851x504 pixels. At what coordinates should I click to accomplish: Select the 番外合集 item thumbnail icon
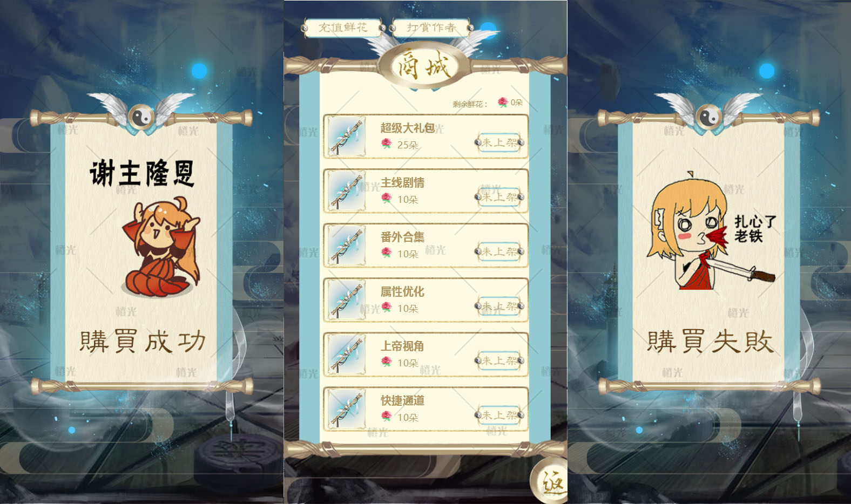pyautogui.click(x=346, y=245)
